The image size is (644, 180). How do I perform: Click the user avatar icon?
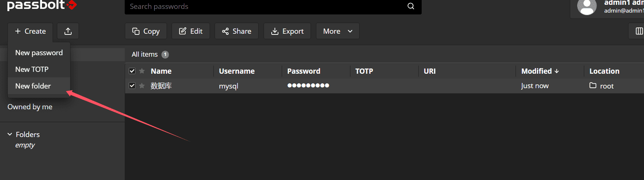pyautogui.click(x=587, y=7)
